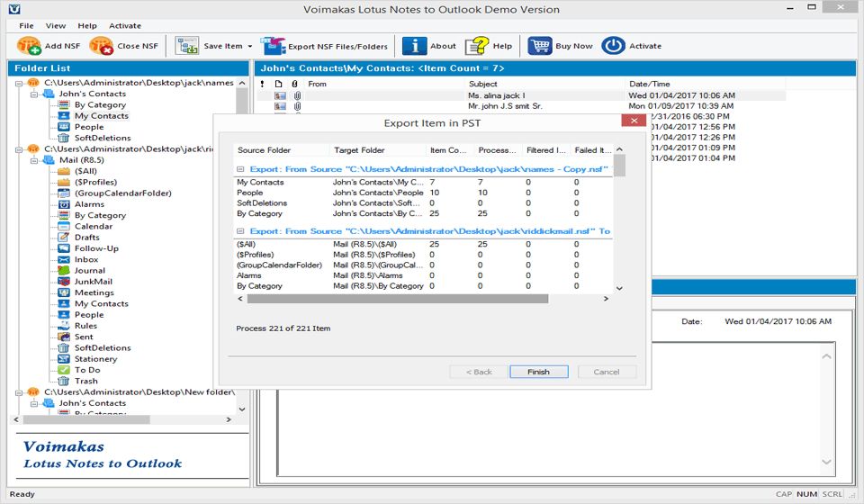This screenshot has height=504, width=864.
Task: Open the ($All) mail folder
Action: 85,171
